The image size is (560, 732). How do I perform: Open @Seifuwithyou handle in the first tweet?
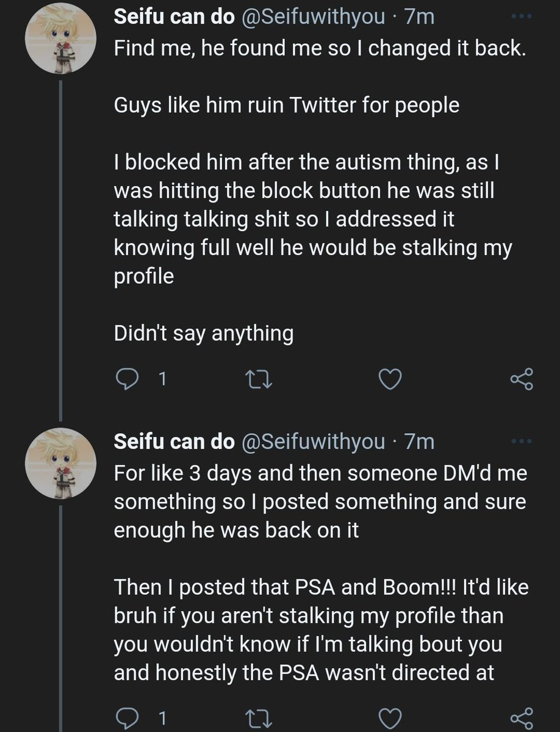point(314,18)
